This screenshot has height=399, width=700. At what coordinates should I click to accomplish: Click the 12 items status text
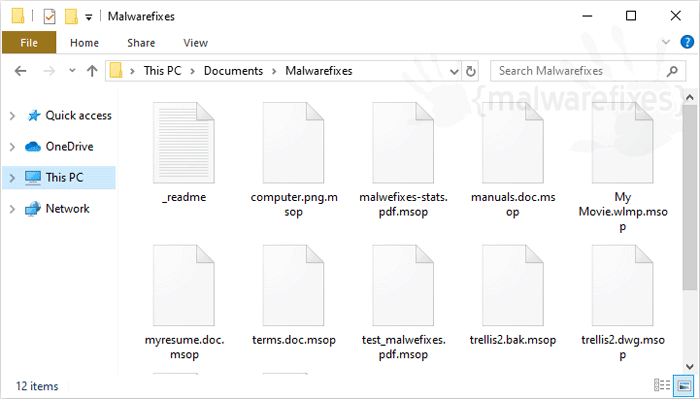[x=38, y=386]
